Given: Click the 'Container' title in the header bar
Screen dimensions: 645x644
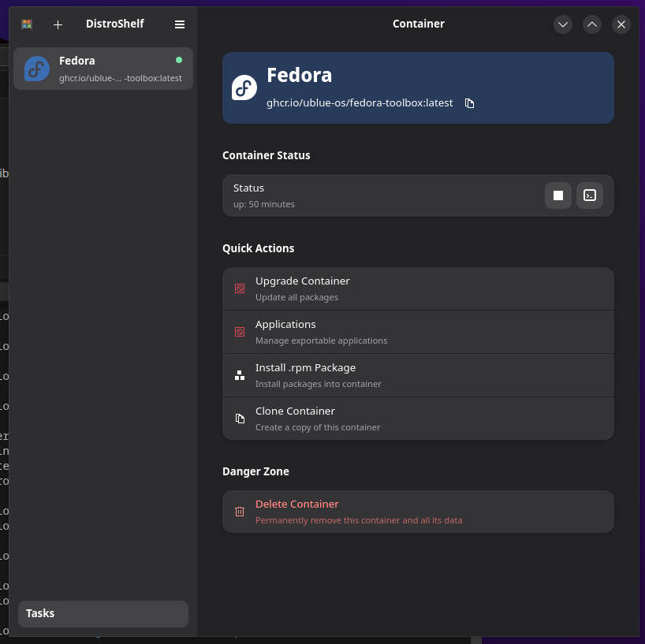Looking at the screenshot, I should [x=419, y=24].
